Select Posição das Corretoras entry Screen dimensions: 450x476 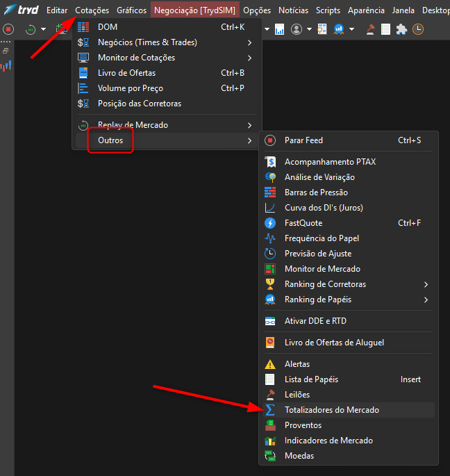pyautogui.click(x=167, y=104)
